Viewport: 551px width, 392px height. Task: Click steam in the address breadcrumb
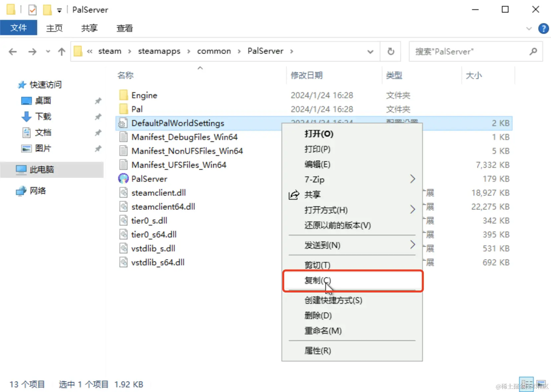pos(110,51)
